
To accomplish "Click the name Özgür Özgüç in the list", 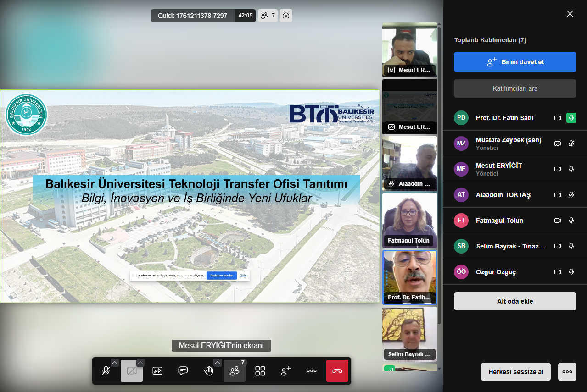I will tap(496, 272).
